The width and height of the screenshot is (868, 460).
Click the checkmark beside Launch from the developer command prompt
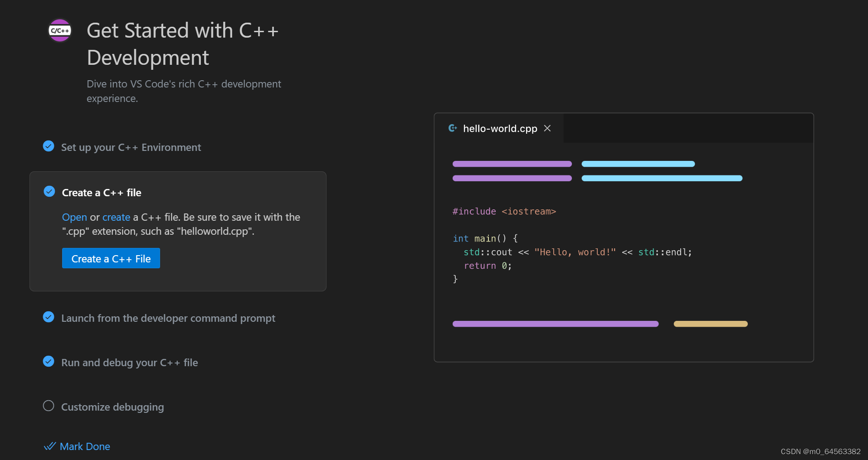(x=48, y=317)
